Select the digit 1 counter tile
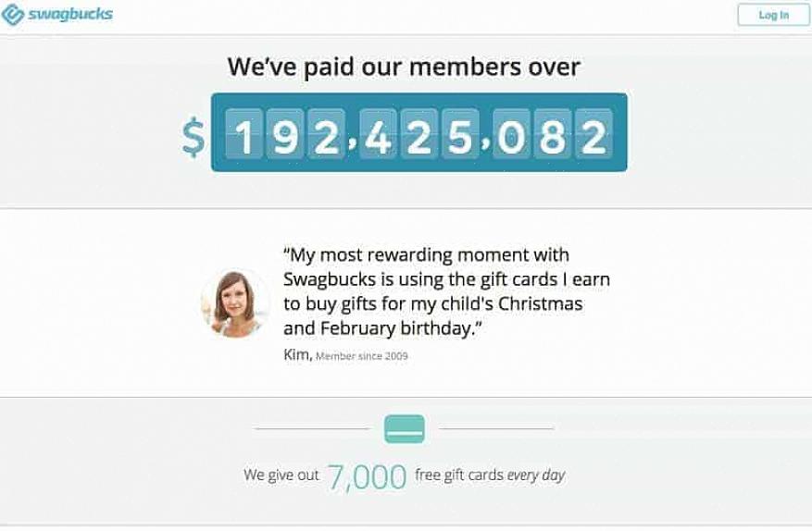This screenshot has width=812, height=531. pyautogui.click(x=244, y=133)
